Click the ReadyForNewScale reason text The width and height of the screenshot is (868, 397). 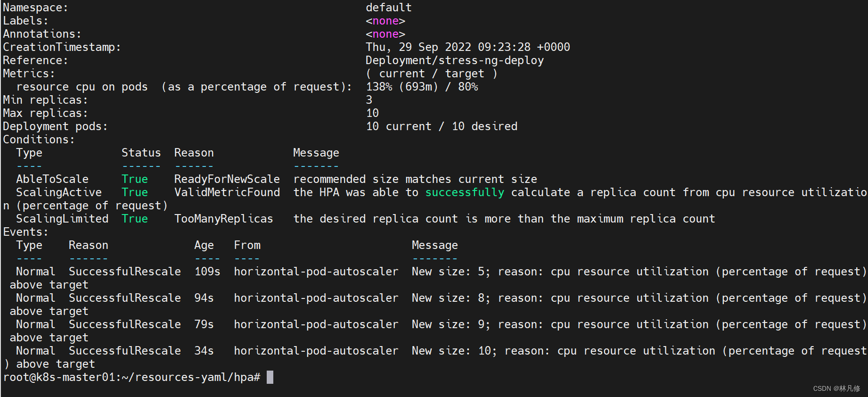pyautogui.click(x=227, y=179)
